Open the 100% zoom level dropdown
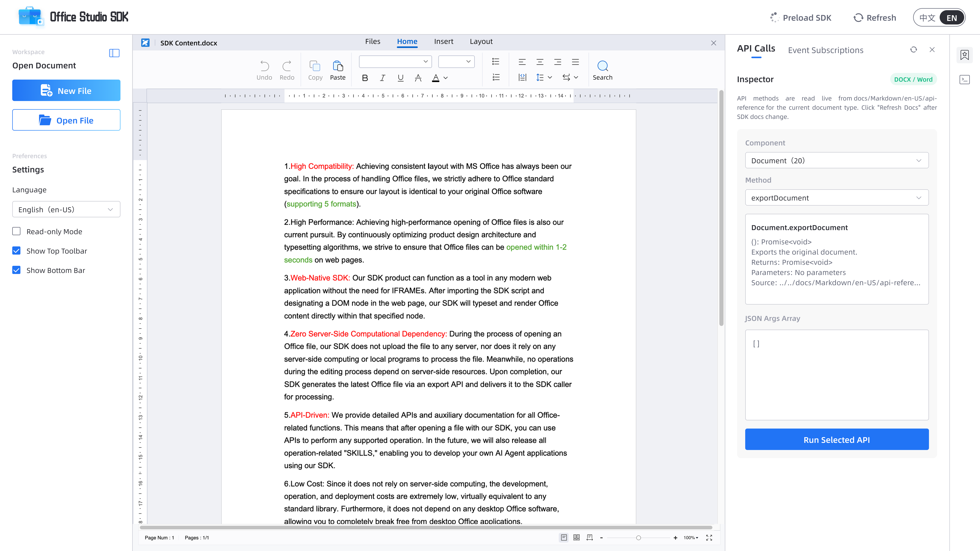This screenshot has width=980, height=551. (691, 538)
